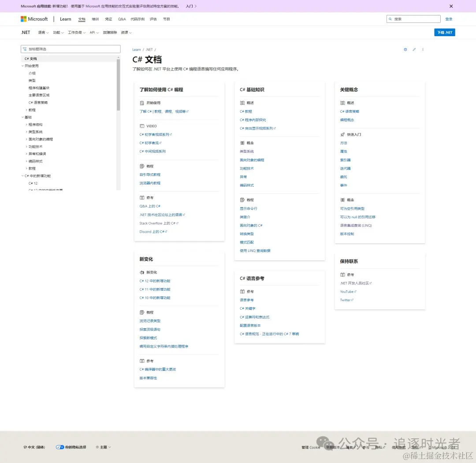Image resolution: width=476 pixels, height=463 pixels.
Task: Click the 入门 link in the banner
Action: (x=191, y=6)
